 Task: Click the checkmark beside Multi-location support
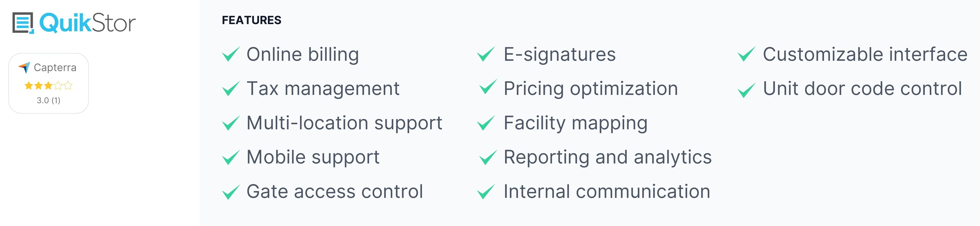(x=231, y=123)
